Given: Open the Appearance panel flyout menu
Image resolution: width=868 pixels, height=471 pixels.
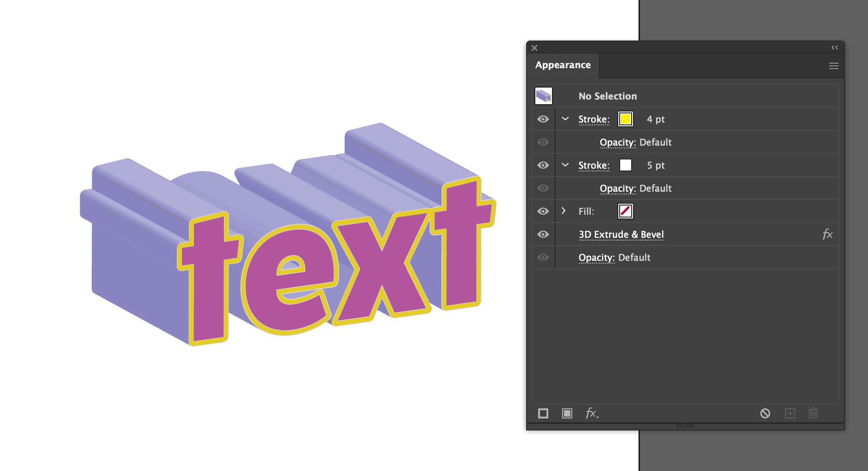Looking at the screenshot, I should [833, 65].
